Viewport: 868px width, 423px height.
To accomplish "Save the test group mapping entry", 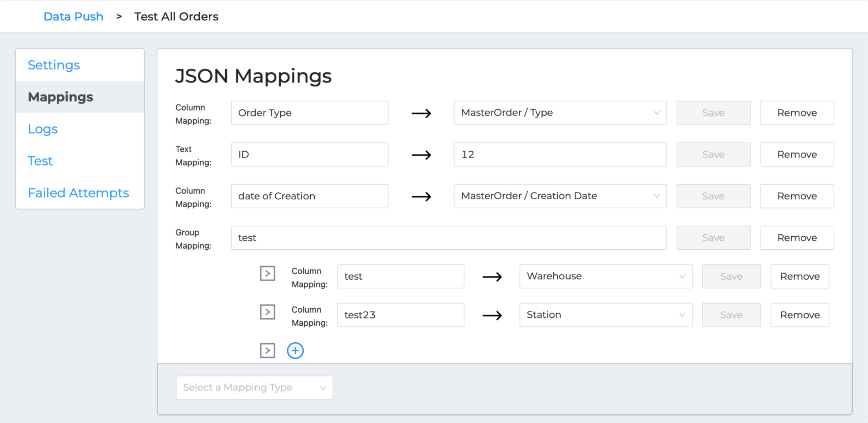I will [x=713, y=238].
